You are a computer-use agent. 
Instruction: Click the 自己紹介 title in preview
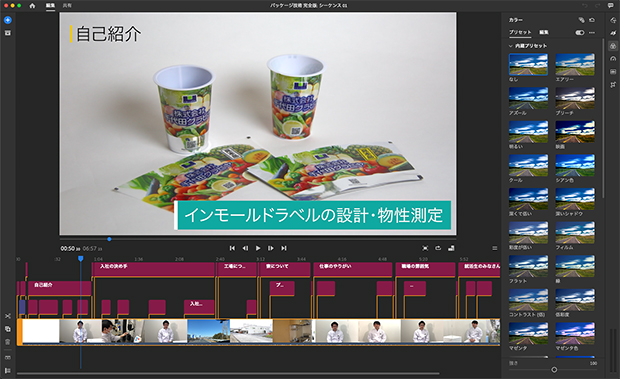(x=108, y=34)
